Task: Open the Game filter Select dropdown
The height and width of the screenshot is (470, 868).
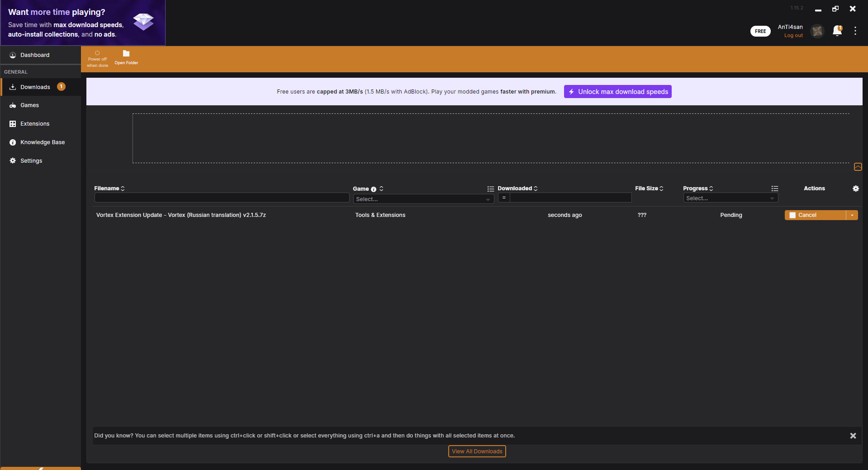Action: coord(423,199)
